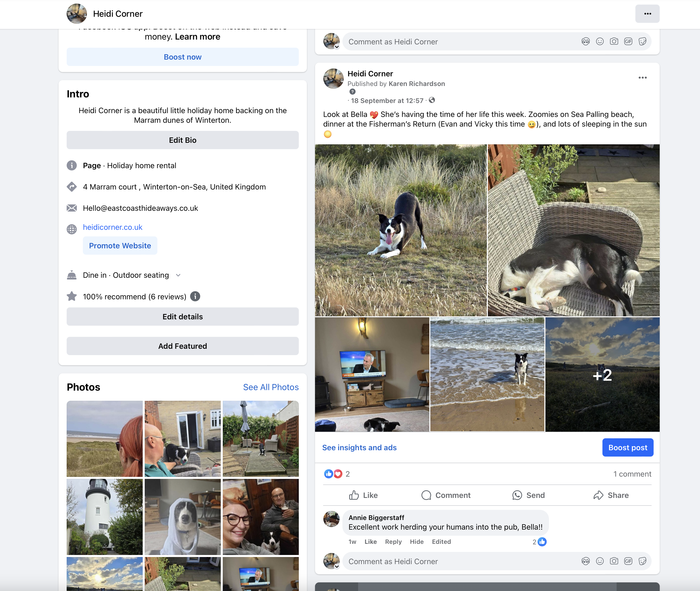Open Karen Richardson's profile link

coord(417,84)
